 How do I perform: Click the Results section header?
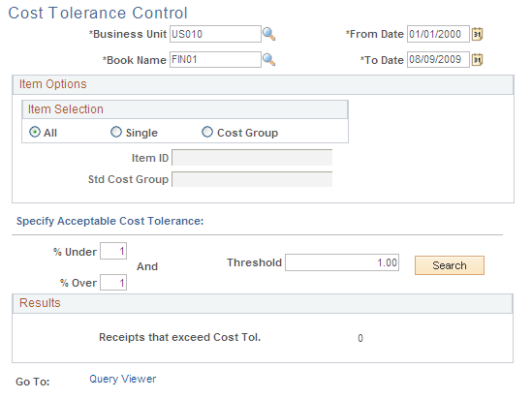263,303
